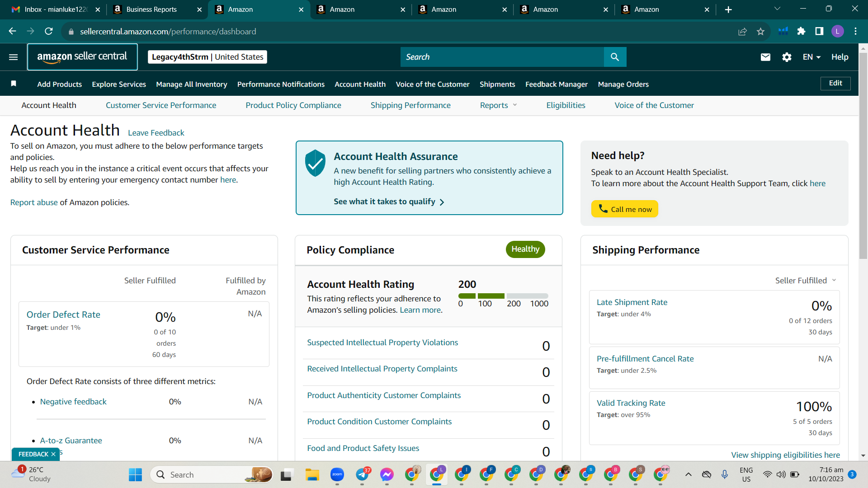Click See what it takes to qualify
The width and height of the screenshot is (868, 488).
(x=389, y=202)
